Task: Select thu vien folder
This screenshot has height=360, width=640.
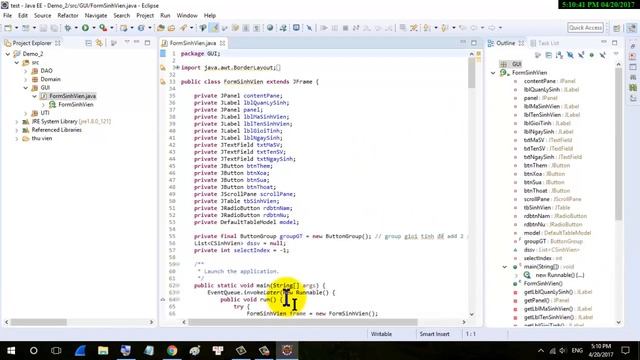Action: [42, 138]
